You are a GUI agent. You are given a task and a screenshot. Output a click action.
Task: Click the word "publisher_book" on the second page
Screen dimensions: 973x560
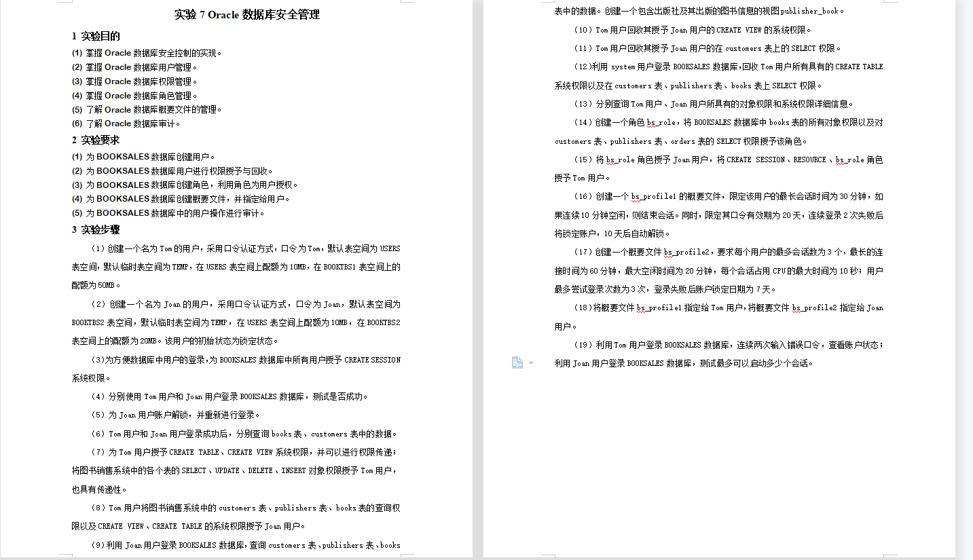[811, 11]
